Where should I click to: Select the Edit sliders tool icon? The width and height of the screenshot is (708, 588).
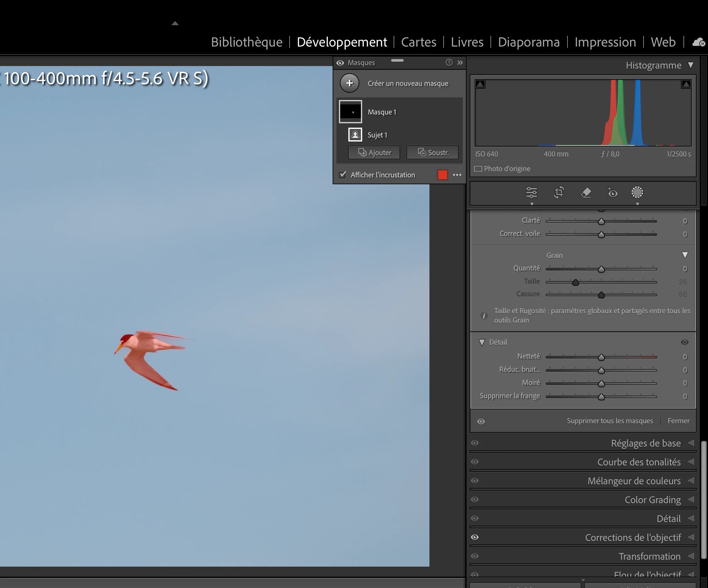point(531,192)
